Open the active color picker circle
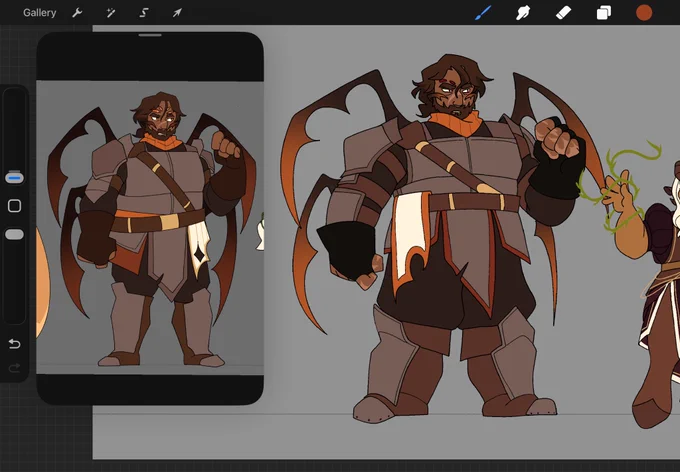 tap(644, 13)
